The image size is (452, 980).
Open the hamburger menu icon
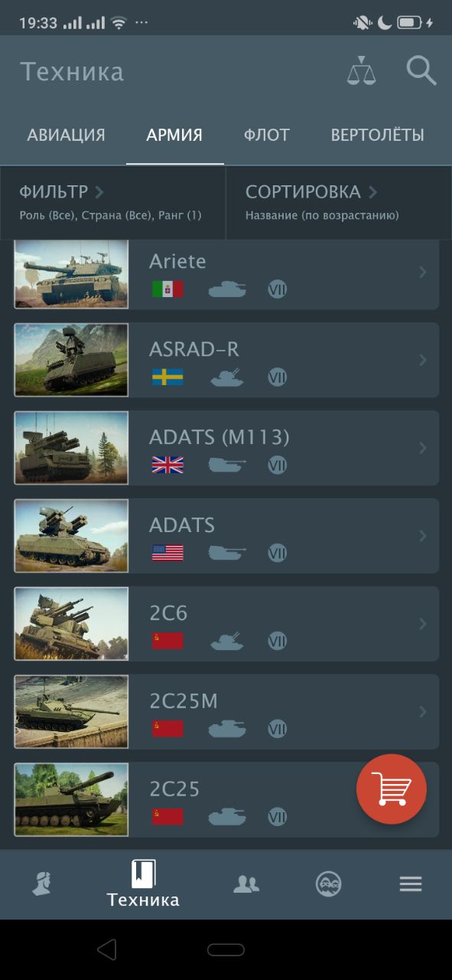coord(411,884)
